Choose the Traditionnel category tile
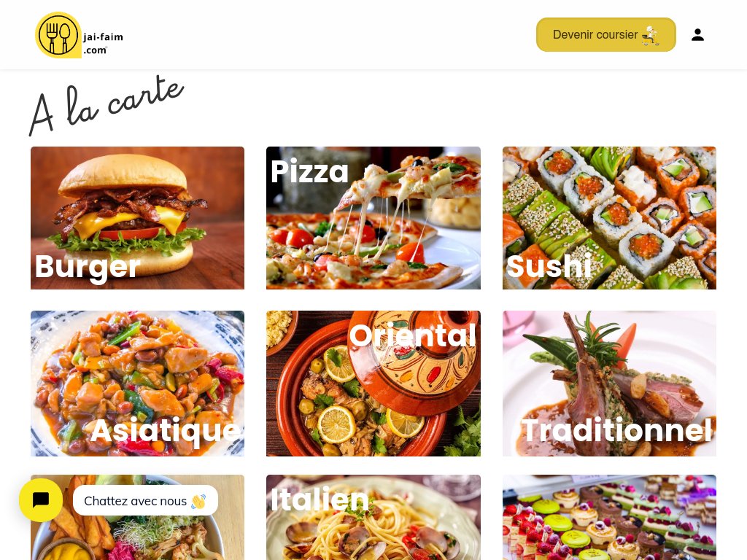 (609, 384)
